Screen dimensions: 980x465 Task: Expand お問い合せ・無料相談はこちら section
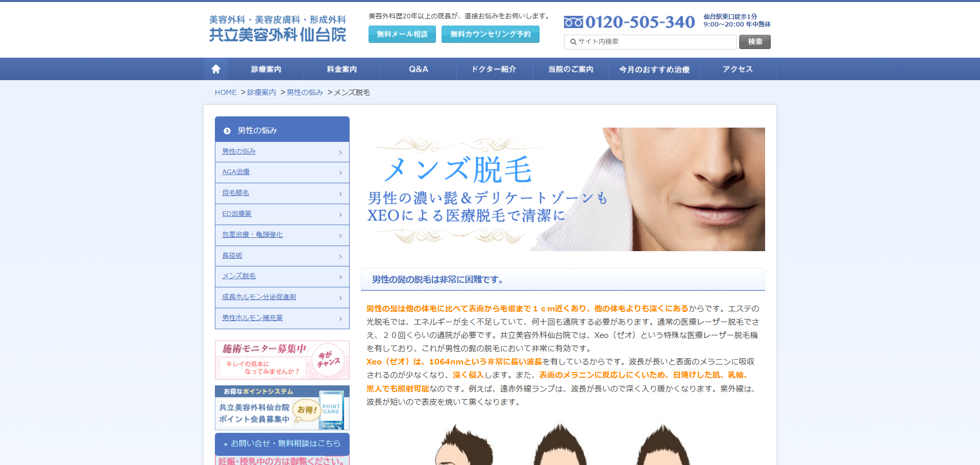point(282,444)
